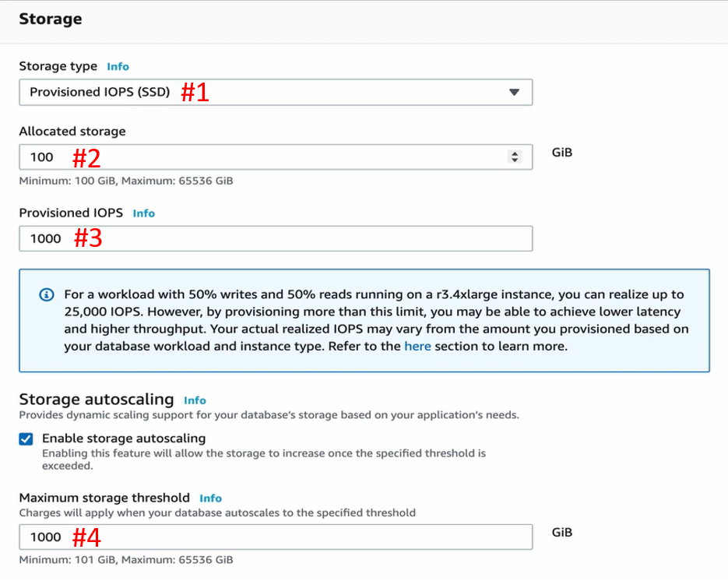Click the Provisioned IOPS field label
The width and height of the screenshot is (728, 581).
71,213
